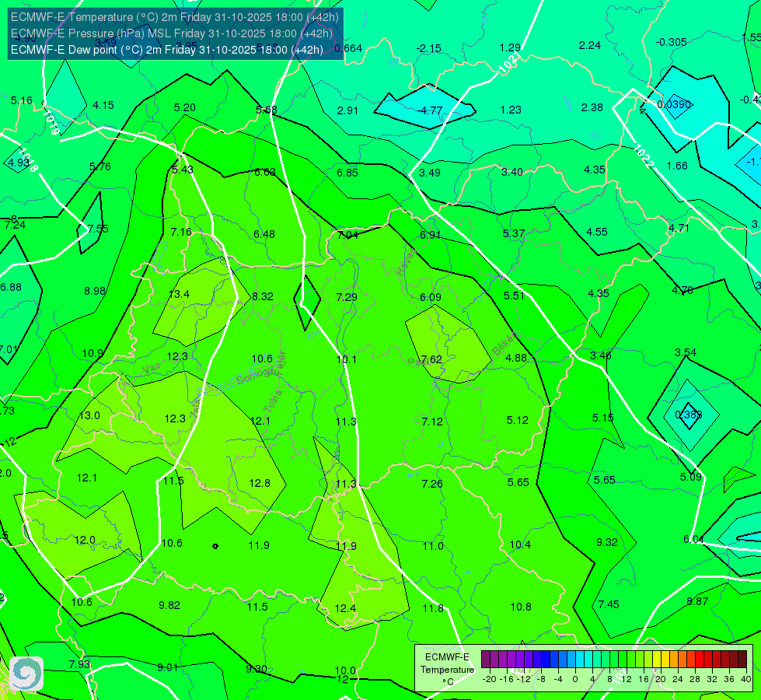The image size is (761, 700).
Task: Click the 13.0 temperature value
Action: click(90, 415)
